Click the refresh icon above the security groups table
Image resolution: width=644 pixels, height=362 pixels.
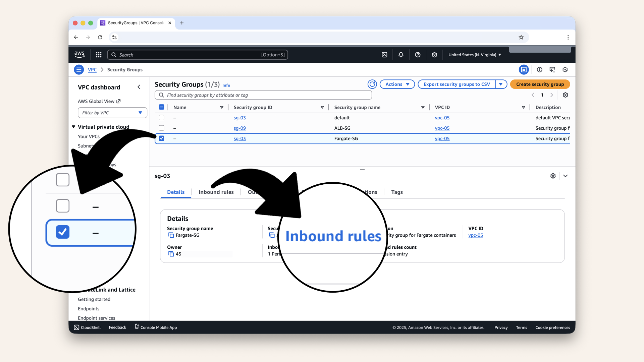[x=372, y=84]
